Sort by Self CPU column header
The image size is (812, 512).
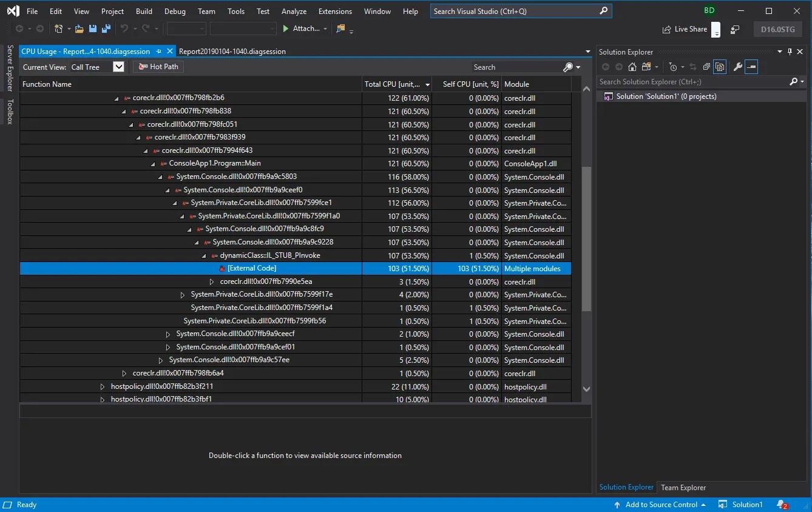coord(467,84)
